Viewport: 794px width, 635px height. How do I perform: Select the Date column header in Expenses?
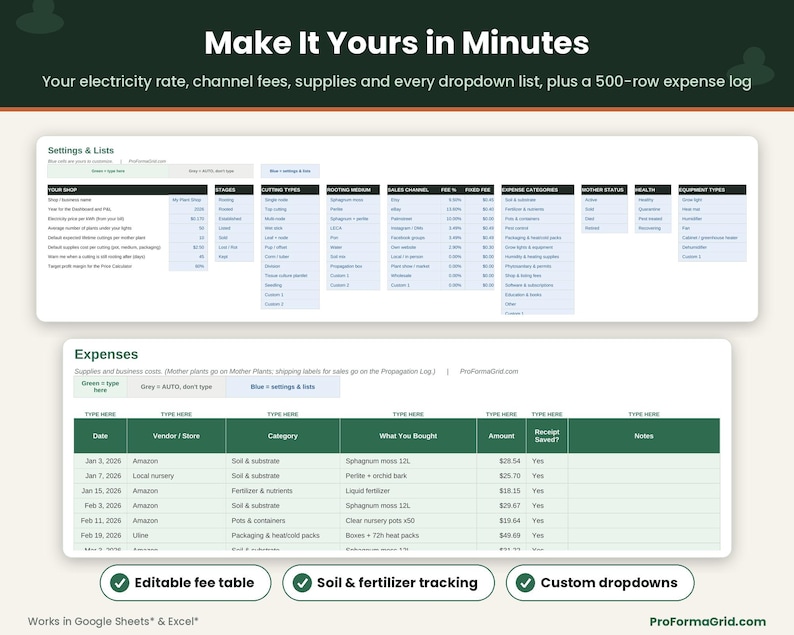pos(100,435)
